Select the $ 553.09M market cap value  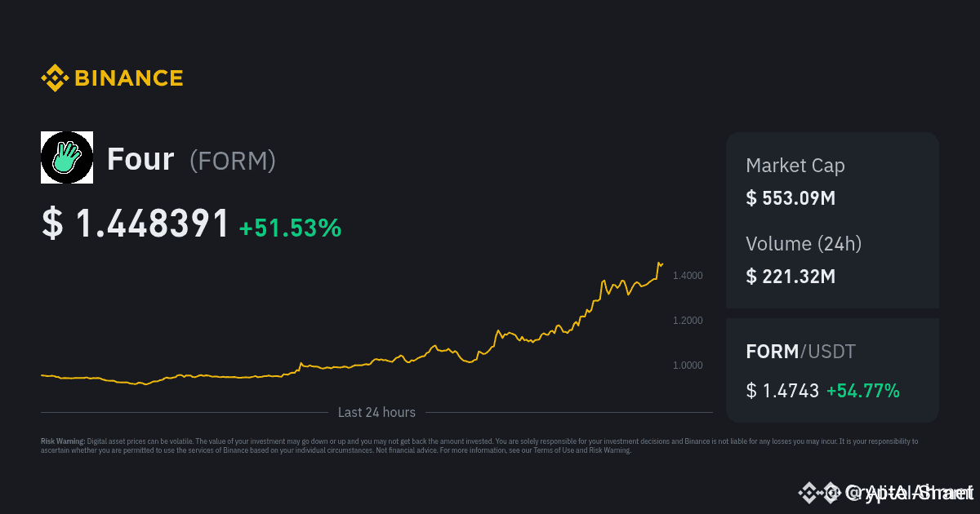click(x=791, y=198)
